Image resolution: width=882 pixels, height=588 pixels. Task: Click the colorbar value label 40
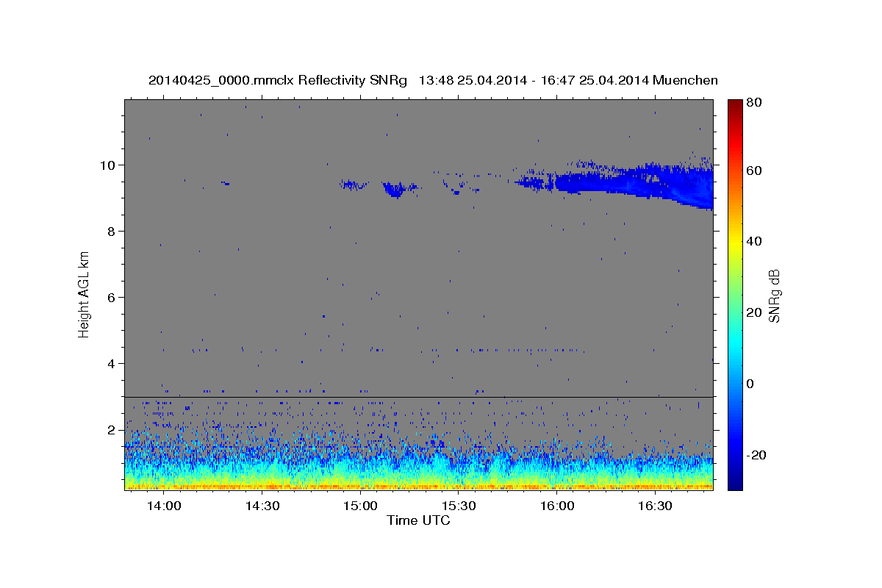(755, 241)
